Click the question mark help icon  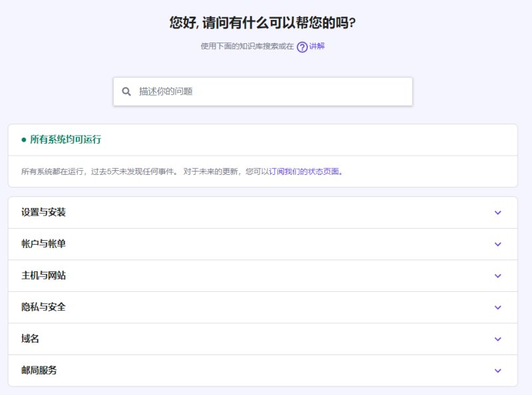[x=302, y=47]
